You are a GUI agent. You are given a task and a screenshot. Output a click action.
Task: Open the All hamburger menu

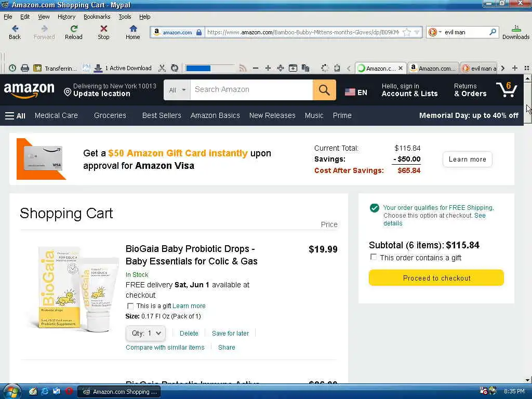click(15, 116)
